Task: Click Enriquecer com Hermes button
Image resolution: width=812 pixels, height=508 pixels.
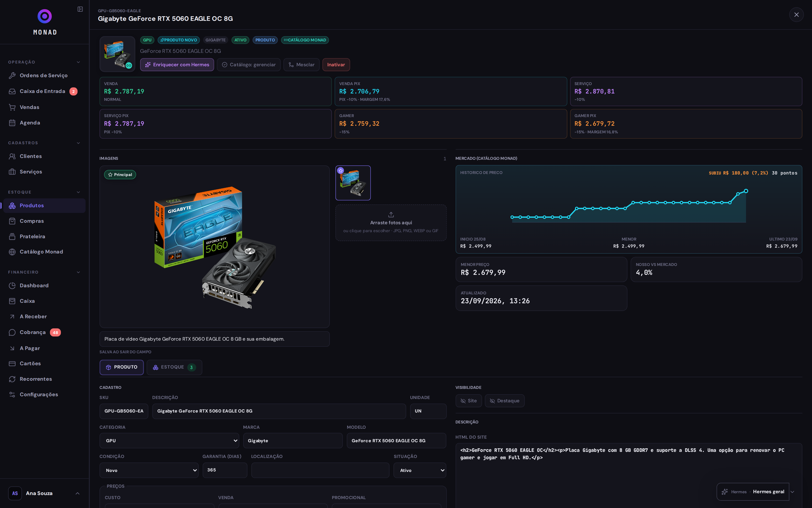Action: [x=177, y=65]
